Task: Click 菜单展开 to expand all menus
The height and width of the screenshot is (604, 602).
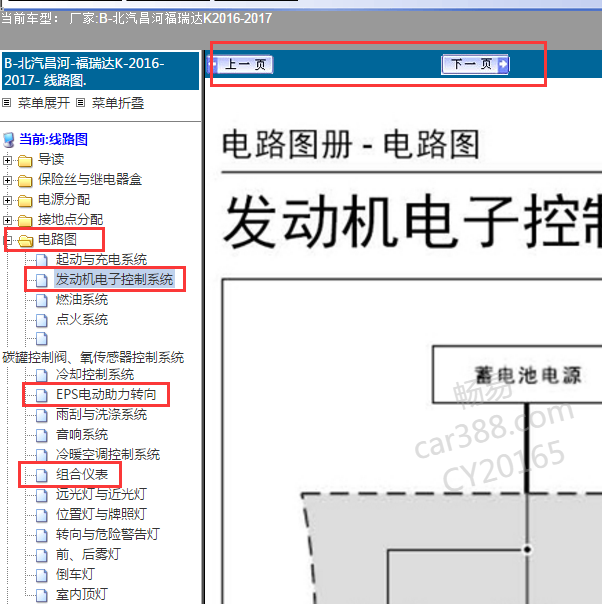Action: (x=44, y=103)
